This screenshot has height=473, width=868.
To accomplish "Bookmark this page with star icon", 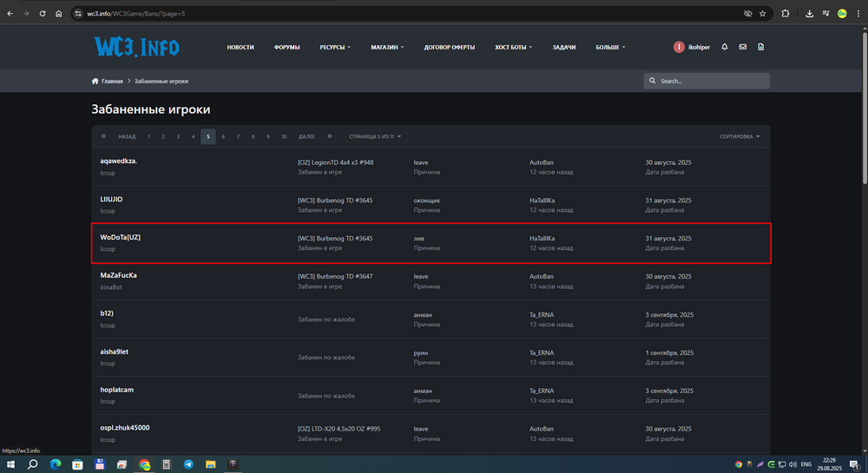I will [763, 13].
